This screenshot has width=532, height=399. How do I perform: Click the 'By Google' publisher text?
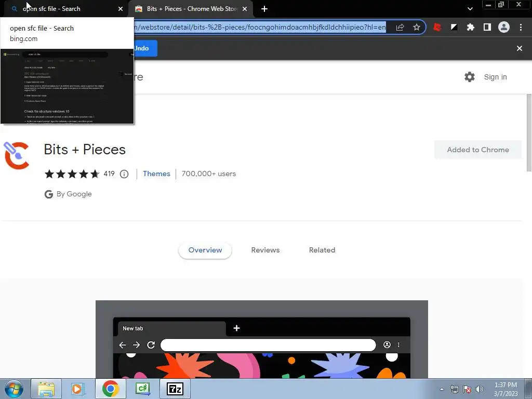[x=74, y=194]
